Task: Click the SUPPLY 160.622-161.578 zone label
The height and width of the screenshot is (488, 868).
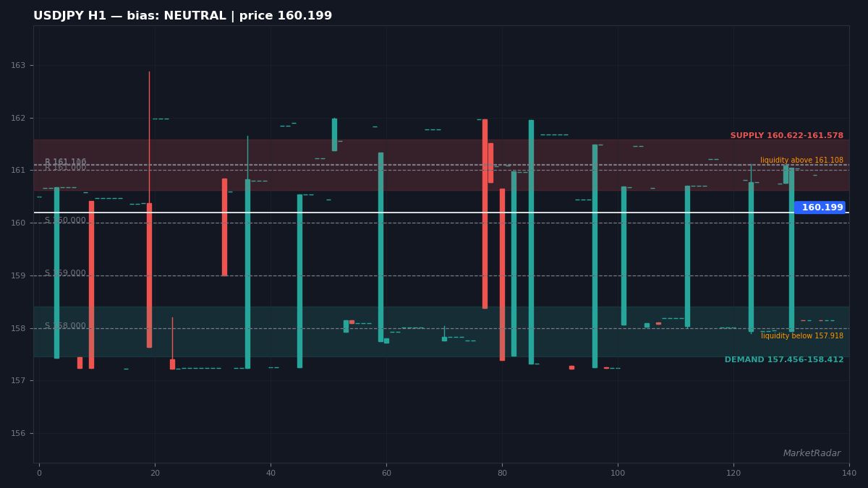Action: 786,136
